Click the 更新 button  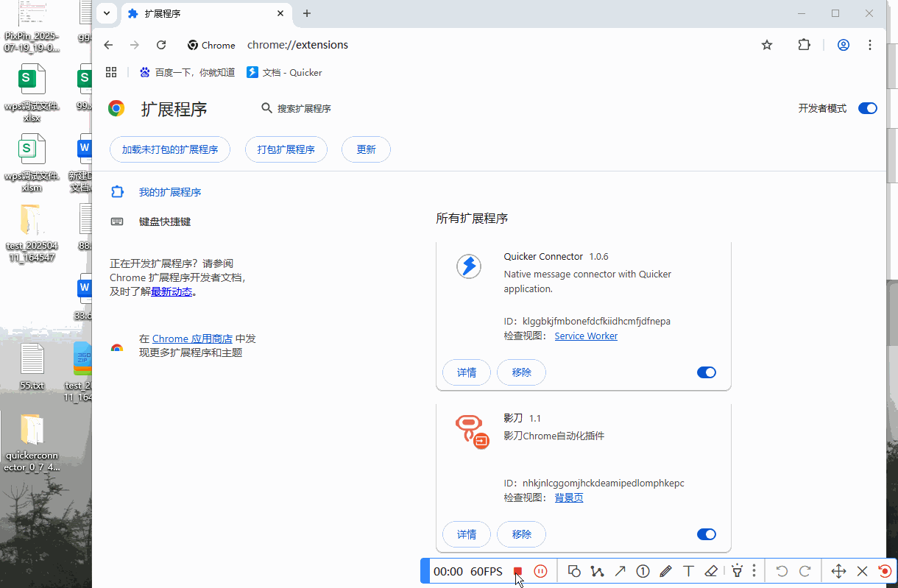pos(366,149)
